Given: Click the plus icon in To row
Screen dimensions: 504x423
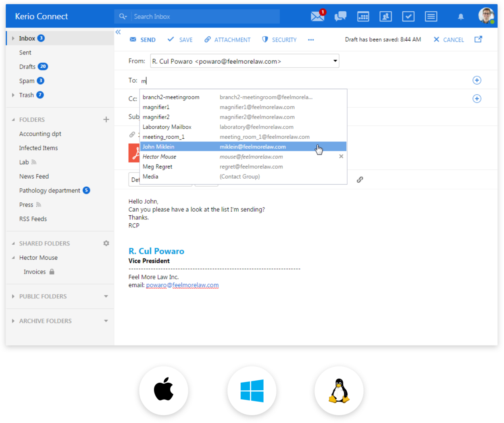Looking at the screenshot, I should pyautogui.click(x=477, y=80).
